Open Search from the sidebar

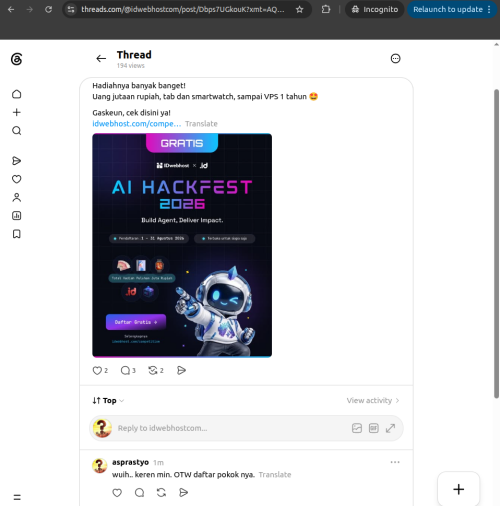point(16,131)
